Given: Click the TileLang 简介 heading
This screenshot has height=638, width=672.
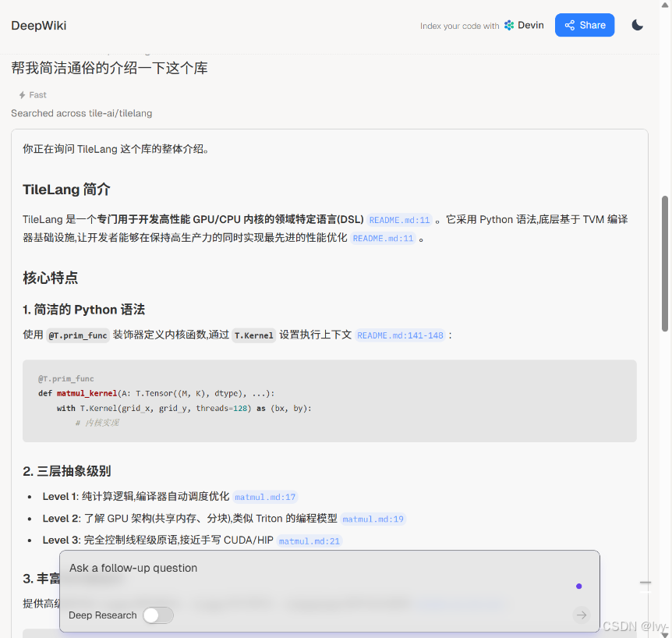Looking at the screenshot, I should point(66,190).
